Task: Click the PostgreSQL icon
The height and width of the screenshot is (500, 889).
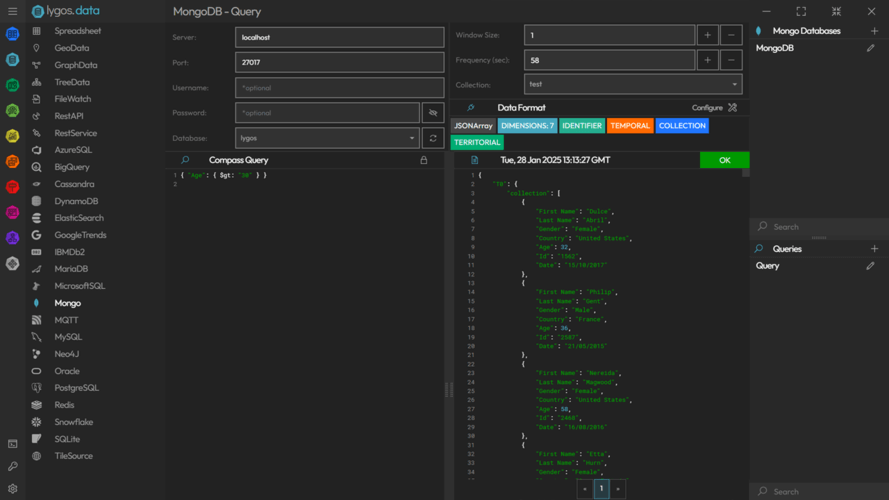Action: tap(36, 388)
